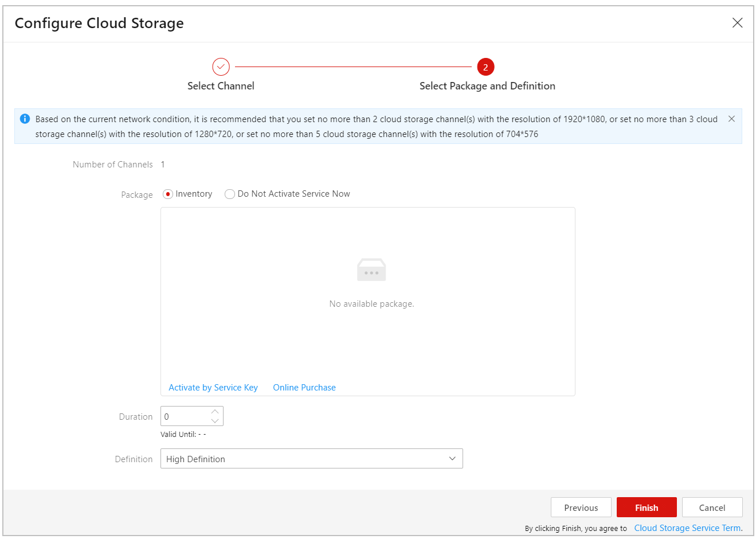The width and height of the screenshot is (756, 539).
Task: Click the Select Channel completed step checkmark
Action: (x=221, y=67)
